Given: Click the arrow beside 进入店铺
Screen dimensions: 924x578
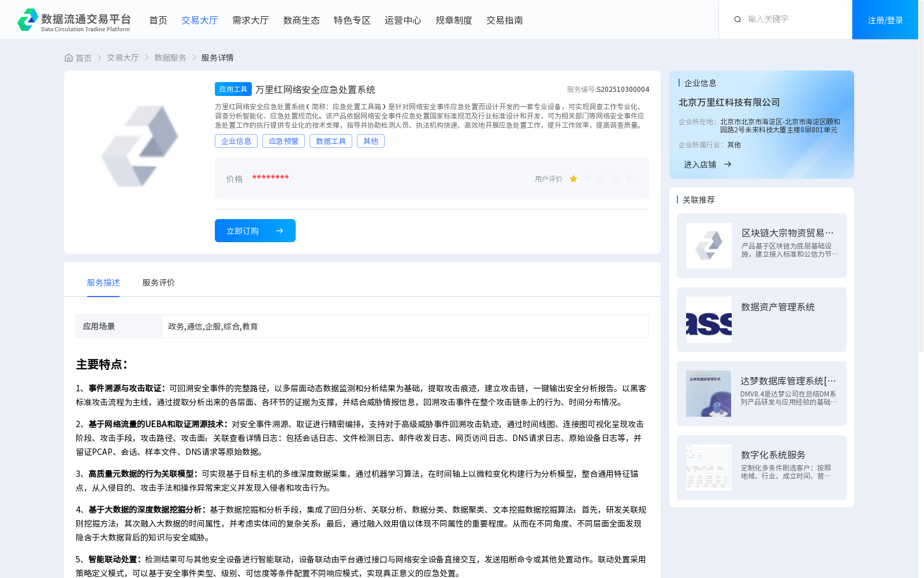Looking at the screenshot, I should click(x=728, y=164).
